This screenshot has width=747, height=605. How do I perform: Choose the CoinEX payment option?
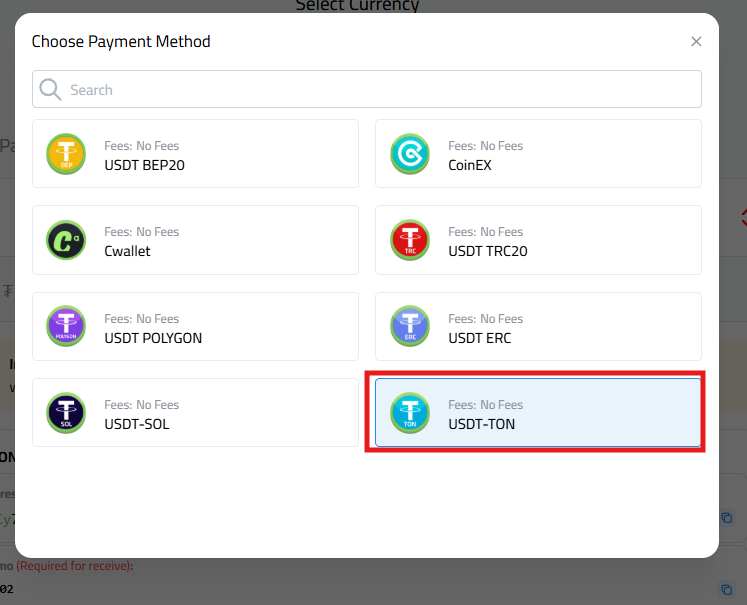pyautogui.click(x=538, y=153)
